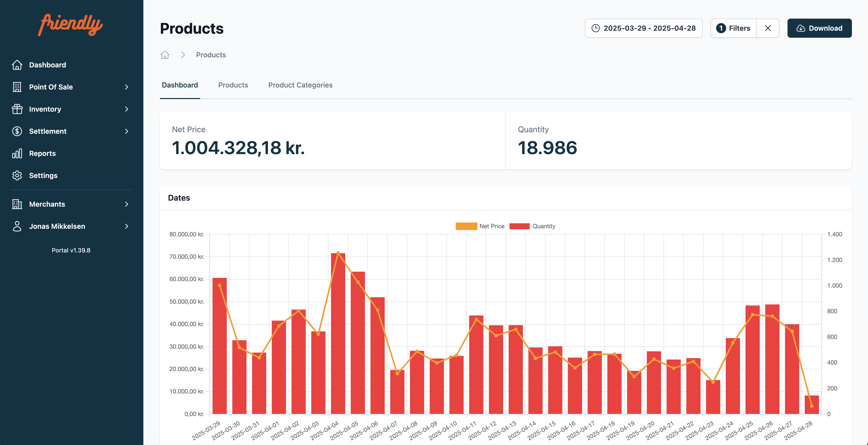Click the breadcrumb home icon
This screenshot has height=445, width=868.
[165, 55]
